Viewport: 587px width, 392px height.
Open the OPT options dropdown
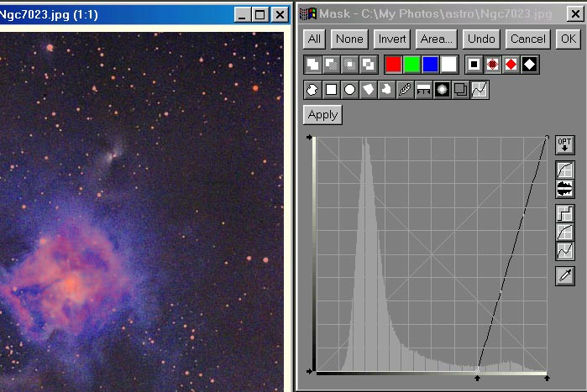click(565, 144)
